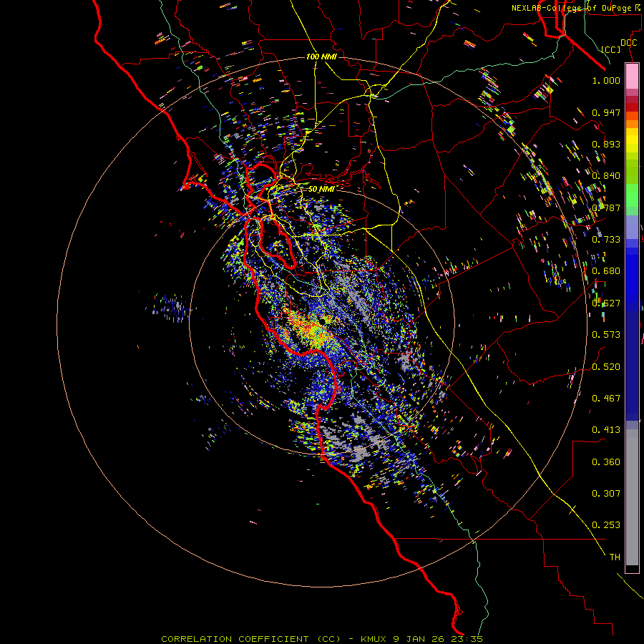This screenshot has height=644, width=644.
Task: Select the 0.680 legend value
Action: [606, 271]
